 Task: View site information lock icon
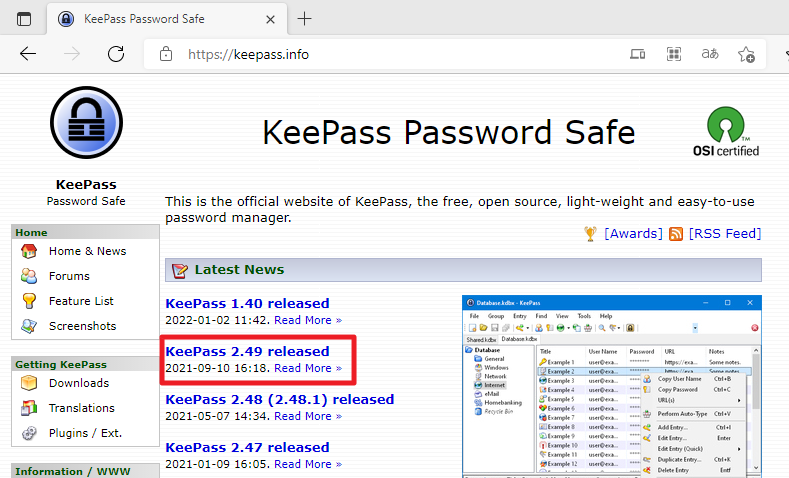click(166, 54)
